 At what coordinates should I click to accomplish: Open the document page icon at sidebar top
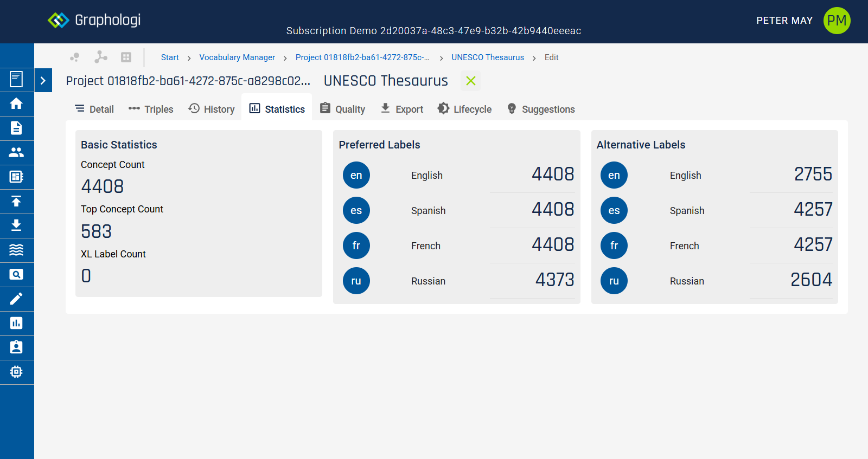(17, 79)
